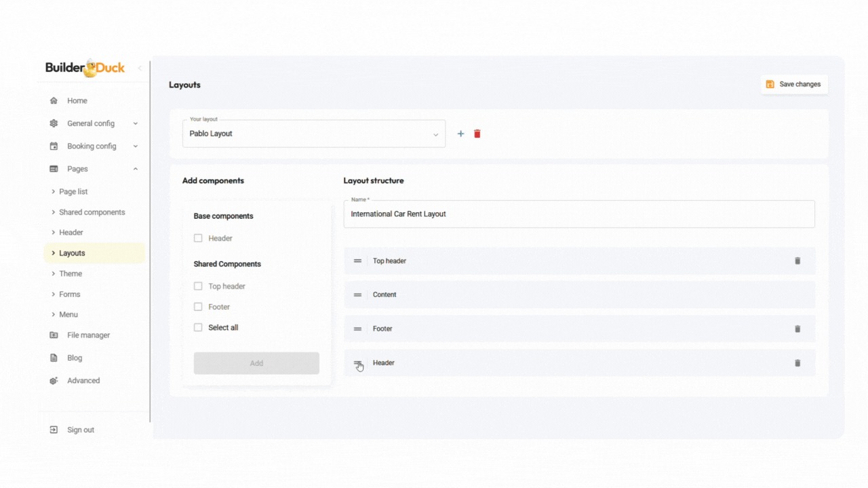Screen dimensions: 868x488
Task: Grab the drag handle of Content row
Action: (x=357, y=295)
